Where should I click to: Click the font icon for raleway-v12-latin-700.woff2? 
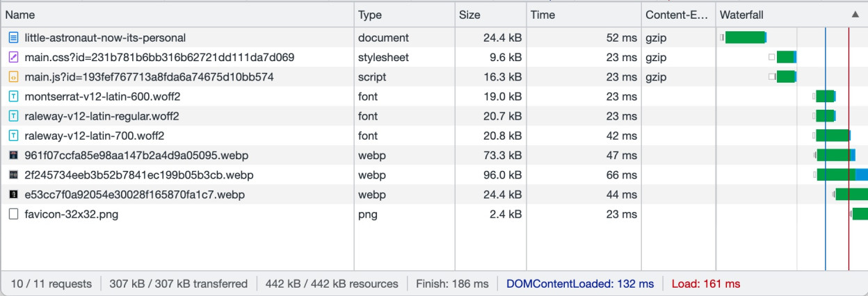(13, 136)
